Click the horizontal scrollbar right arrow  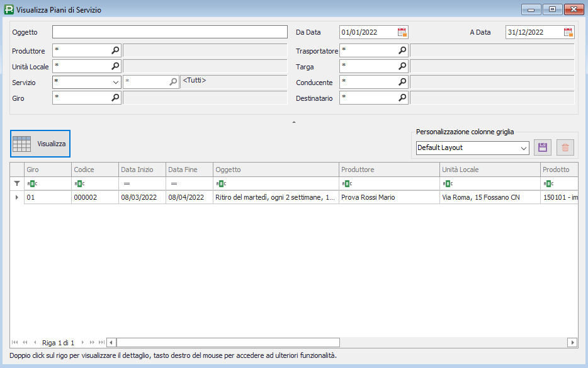[x=572, y=342]
